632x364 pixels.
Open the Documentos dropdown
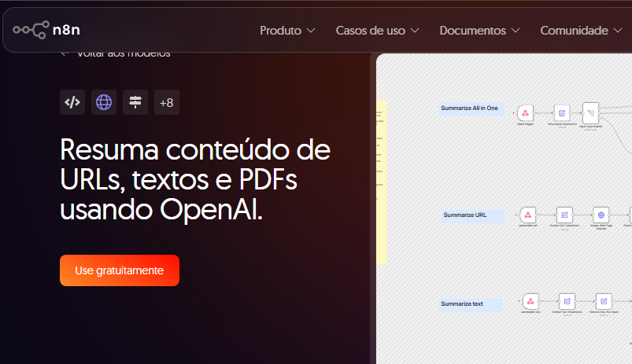[479, 31]
